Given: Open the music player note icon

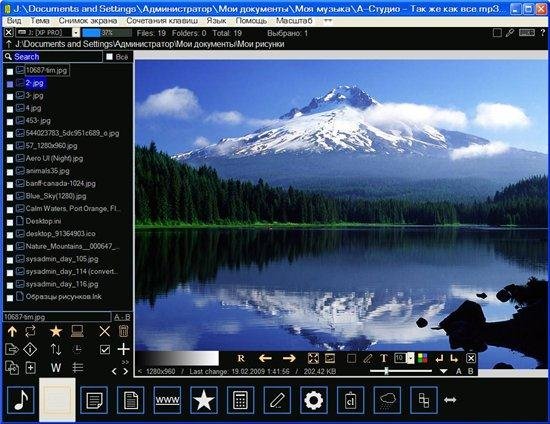Looking at the screenshot, I should [21, 400].
